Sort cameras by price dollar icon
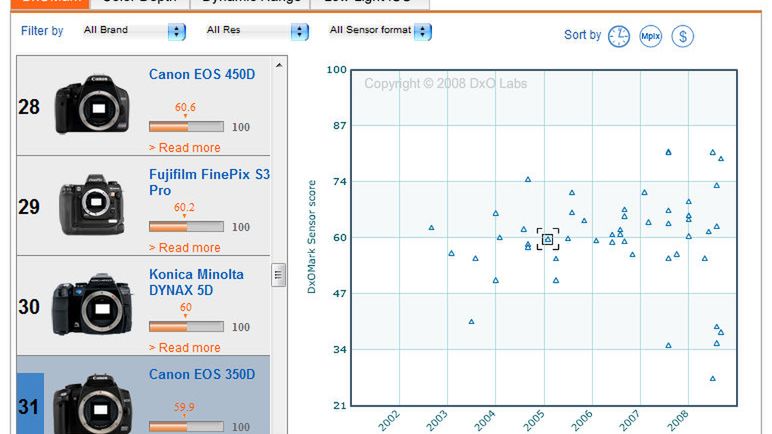Screen dimensions: 772x434 coord(682,36)
